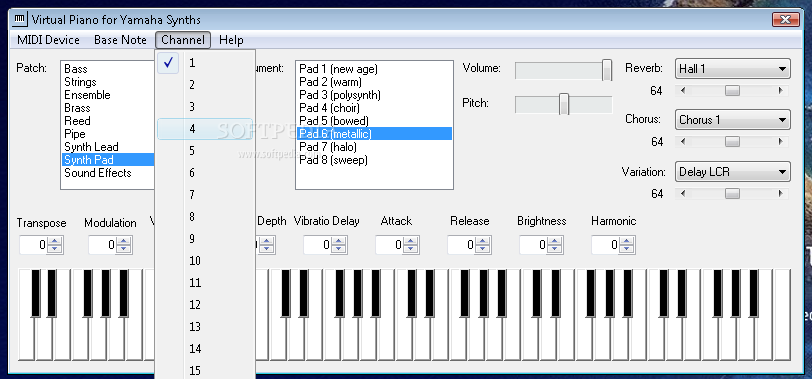Increase Vibratio Delay with up arrow
The image size is (812, 379).
(x=338, y=241)
